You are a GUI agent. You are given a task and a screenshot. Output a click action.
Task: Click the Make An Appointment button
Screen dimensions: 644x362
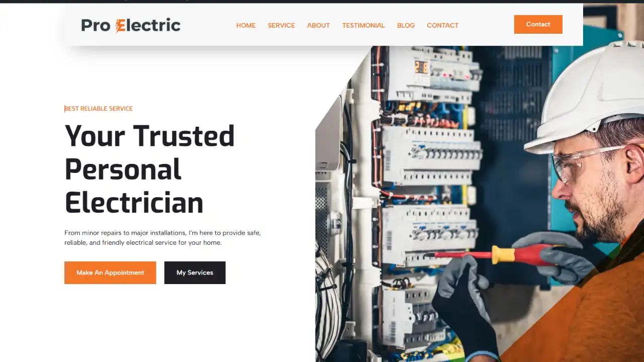pyautogui.click(x=110, y=273)
